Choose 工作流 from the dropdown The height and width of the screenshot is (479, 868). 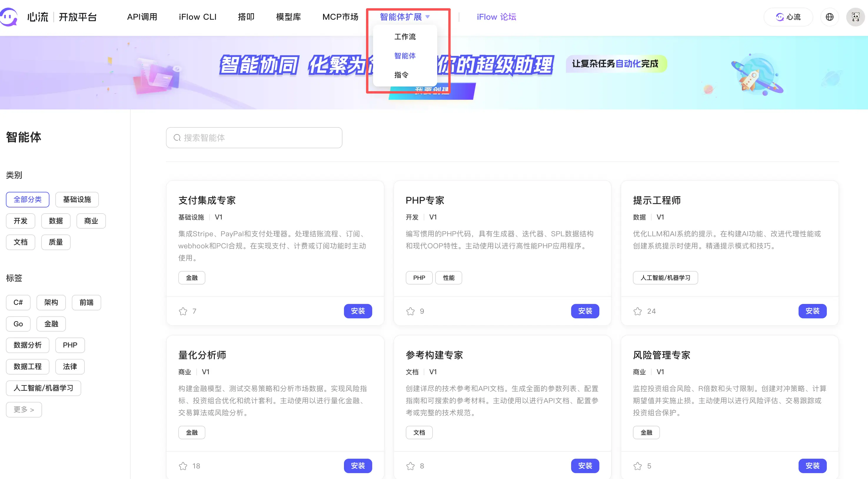point(405,36)
